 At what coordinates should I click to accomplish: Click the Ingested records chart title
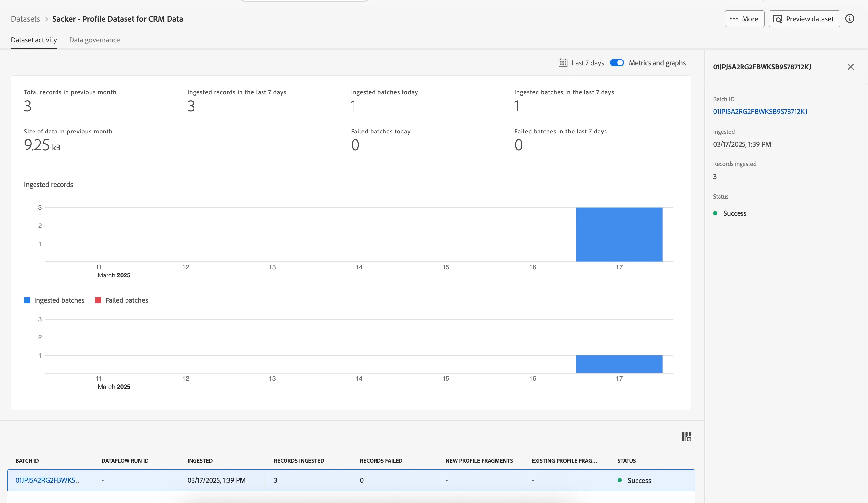click(x=48, y=184)
